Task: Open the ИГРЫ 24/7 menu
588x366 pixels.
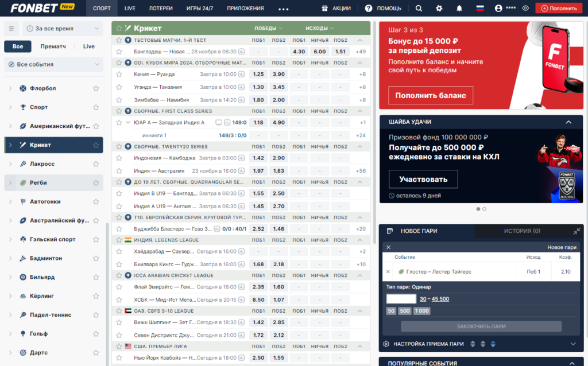Action: point(200,8)
